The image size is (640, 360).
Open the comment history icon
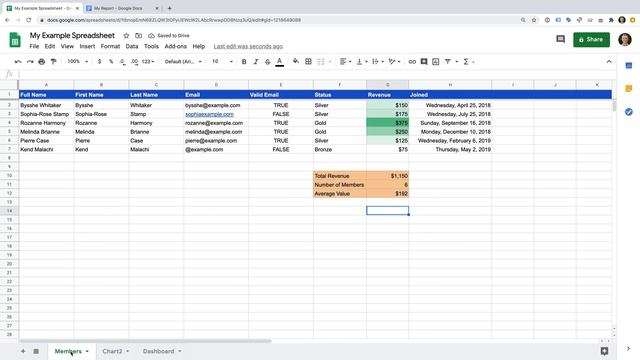tap(561, 39)
